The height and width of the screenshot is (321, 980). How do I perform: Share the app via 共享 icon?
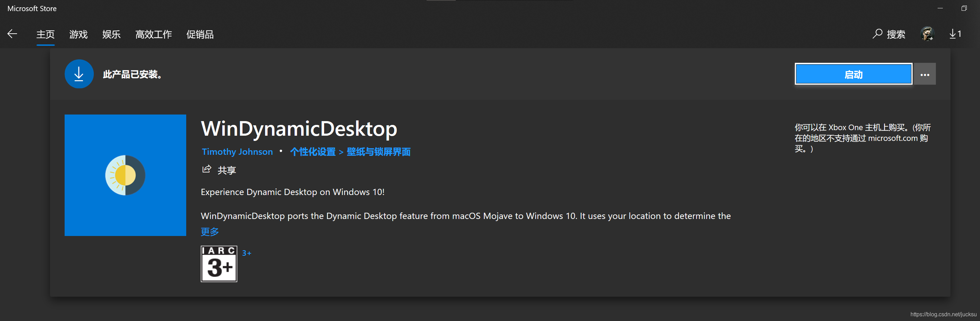click(x=219, y=169)
